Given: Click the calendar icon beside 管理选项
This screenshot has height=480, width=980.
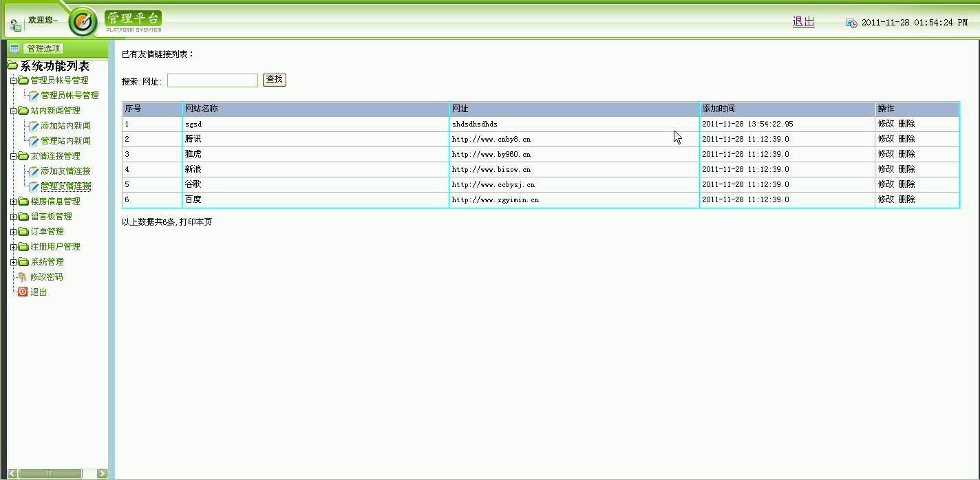Looking at the screenshot, I should 14,48.
